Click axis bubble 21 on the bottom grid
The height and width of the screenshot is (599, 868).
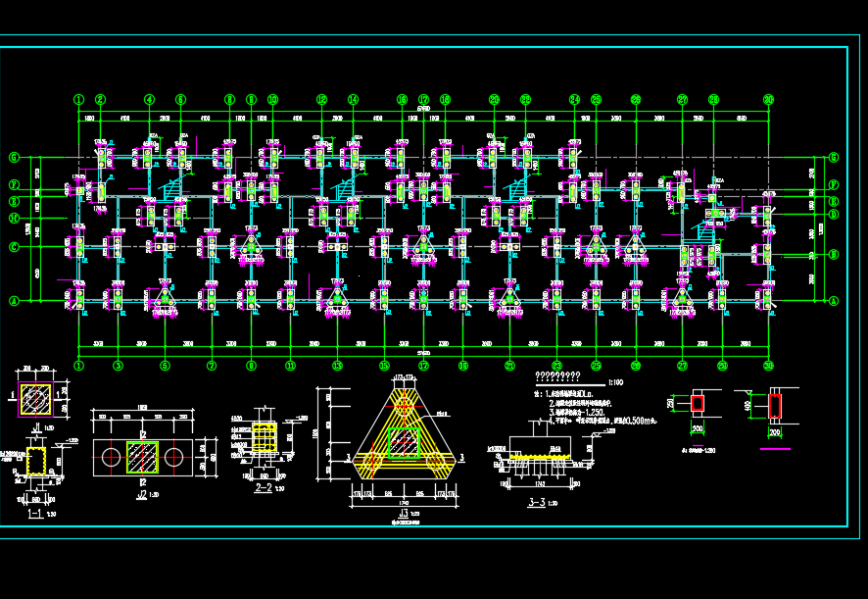pos(509,366)
